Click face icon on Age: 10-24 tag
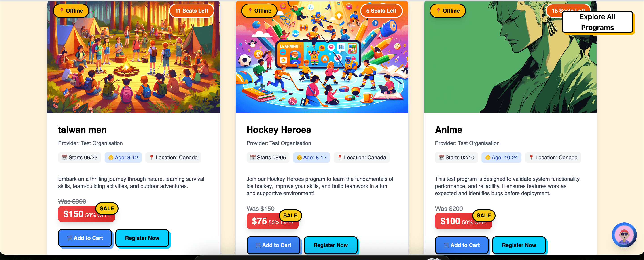This screenshot has height=260, width=644. (x=487, y=157)
